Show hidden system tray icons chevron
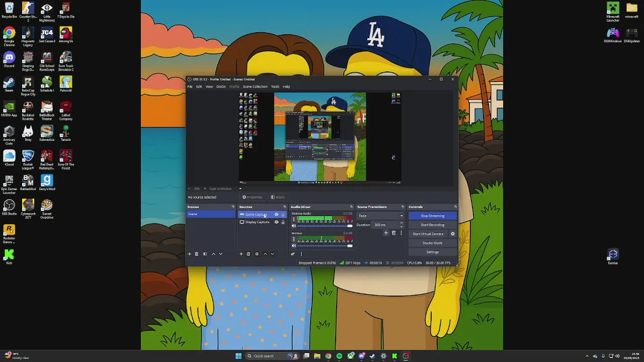The height and width of the screenshot is (362, 644). click(587, 356)
